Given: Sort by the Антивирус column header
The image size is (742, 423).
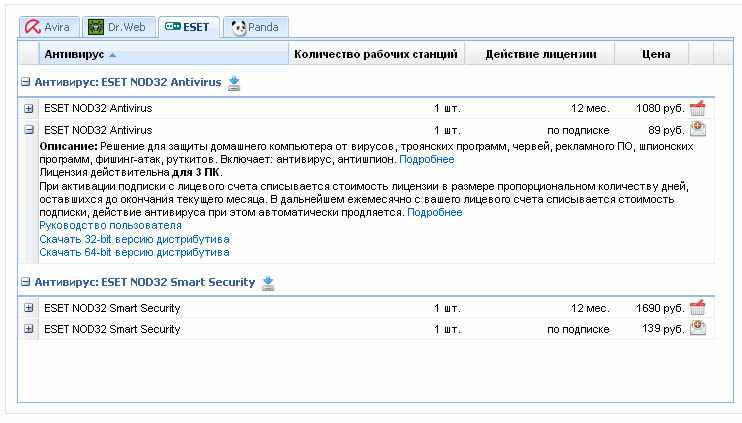Looking at the screenshot, I should click(x=163, y=54).
